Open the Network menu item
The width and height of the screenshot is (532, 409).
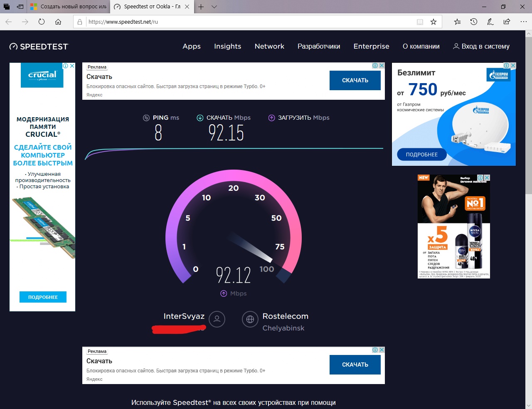coord(269,46)
